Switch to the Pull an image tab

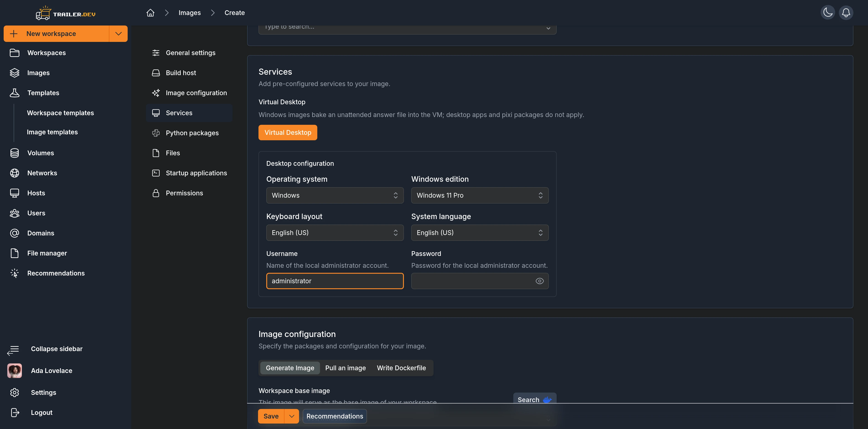tap(345, 368)
